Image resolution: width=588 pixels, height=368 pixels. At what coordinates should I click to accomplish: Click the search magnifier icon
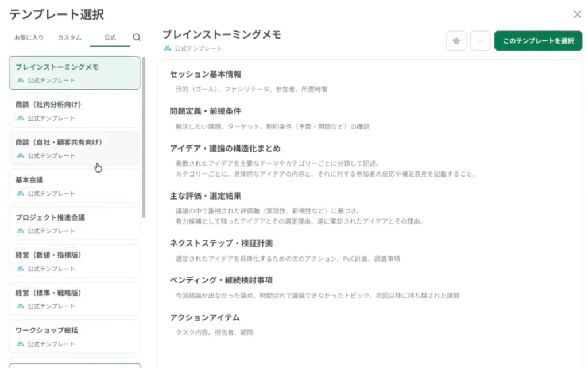pos(137,37)
